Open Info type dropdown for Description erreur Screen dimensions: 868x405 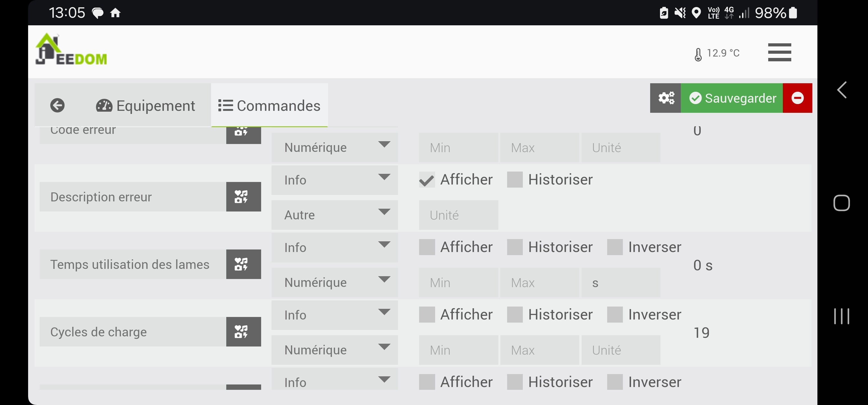pos(334,180)
